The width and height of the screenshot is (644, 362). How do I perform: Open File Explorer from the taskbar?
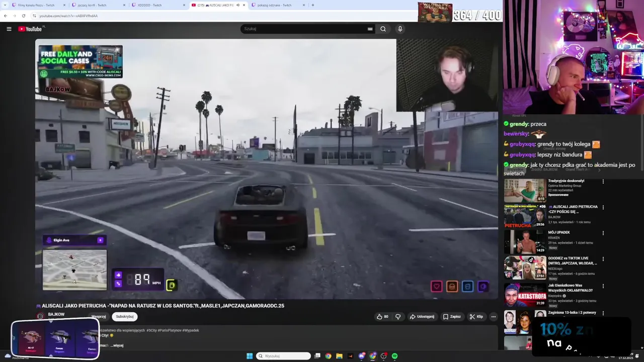pyautogui.click(x=339, y=356)
